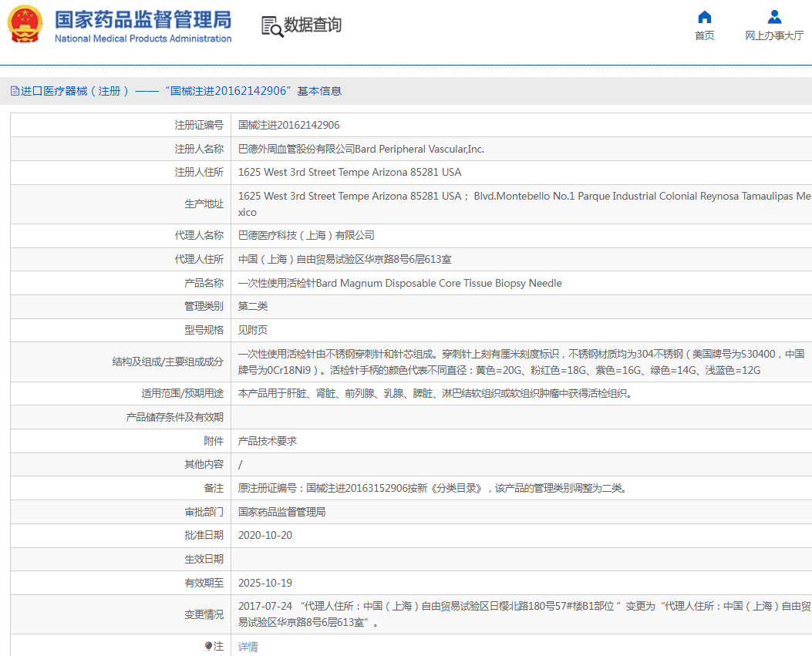Viewport: 812px width, 656px height.
Task: Click the 备注 label
Action: 214,488
